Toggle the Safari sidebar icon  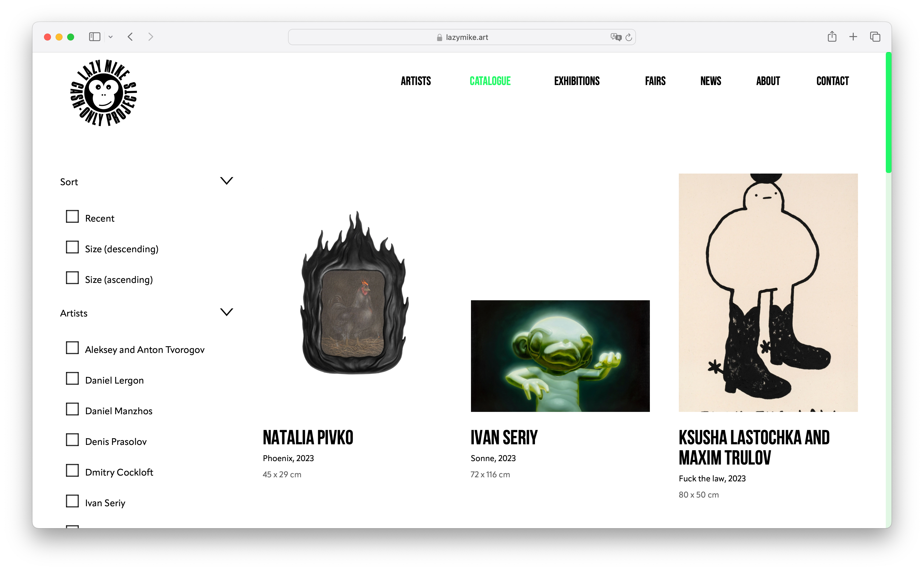click(94, 37)
